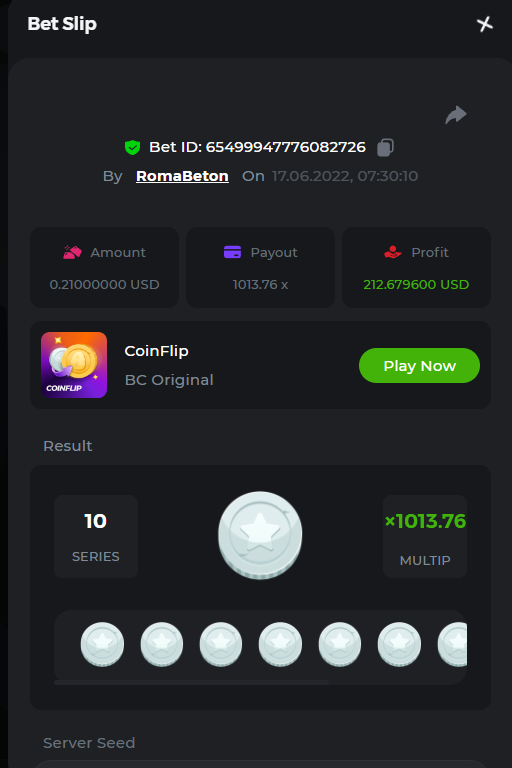Select the fourth coin in results row
The height and width of the screenshot is (768, 512).
280,644
